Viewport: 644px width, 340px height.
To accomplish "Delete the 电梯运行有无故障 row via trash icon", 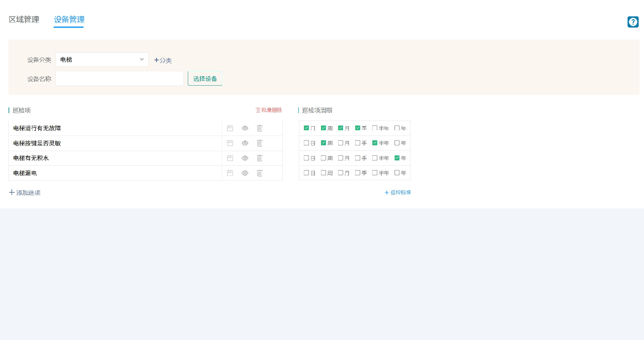I will click(260, 128).
